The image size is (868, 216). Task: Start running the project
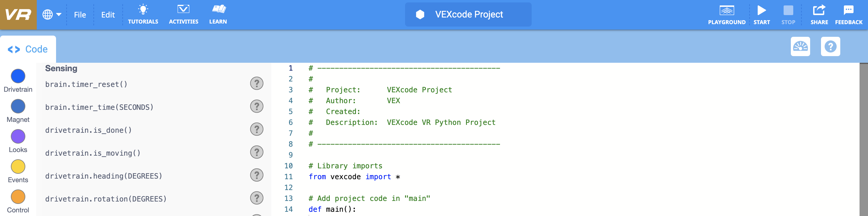pyautogui.click(x=762, y=14)
